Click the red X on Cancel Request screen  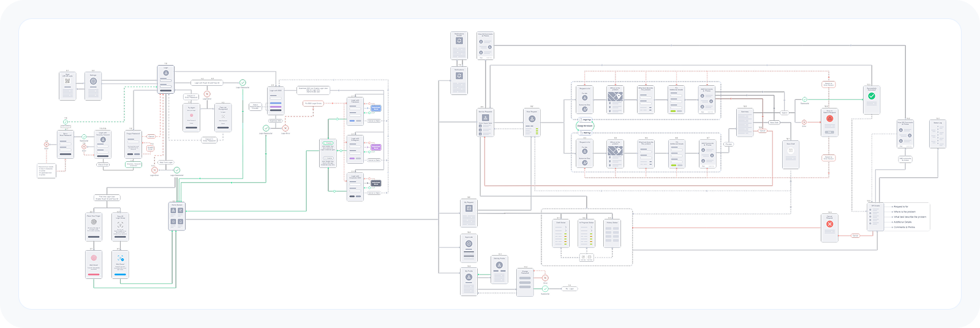[830, 224]
